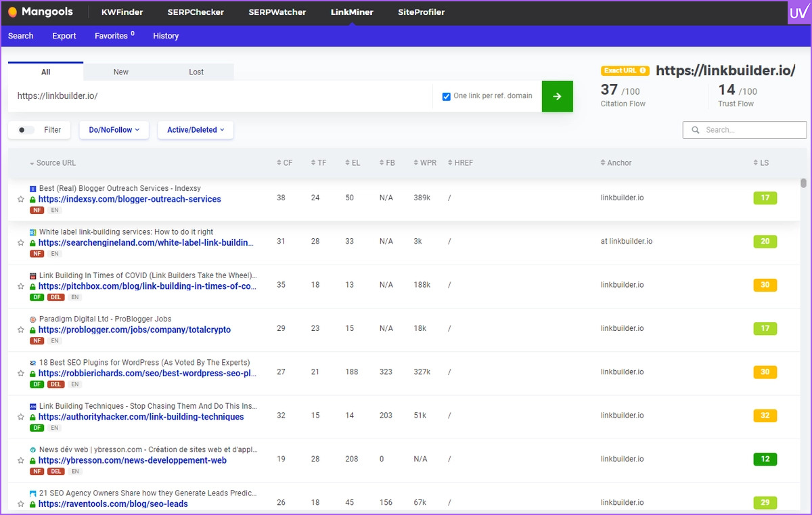Open the UV user avatar menu
This screenshot has width=812, height=515.
[x=797, y=14]
